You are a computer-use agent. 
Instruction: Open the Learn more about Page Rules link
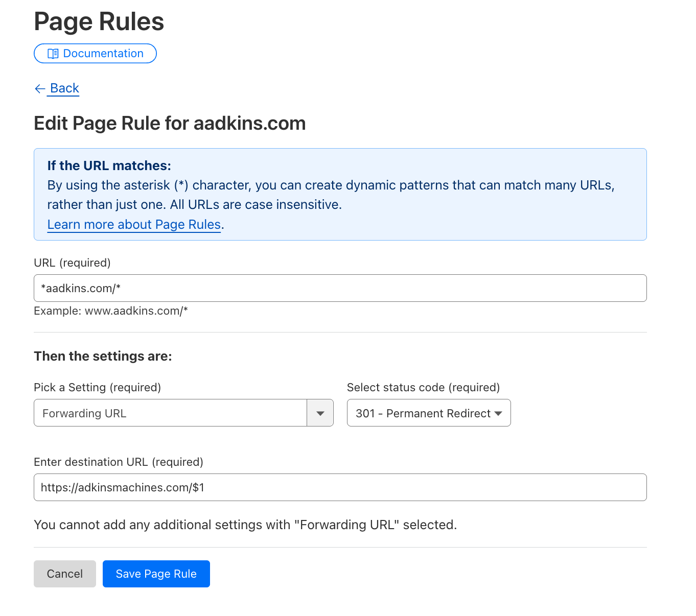click(x=134, y=225)
